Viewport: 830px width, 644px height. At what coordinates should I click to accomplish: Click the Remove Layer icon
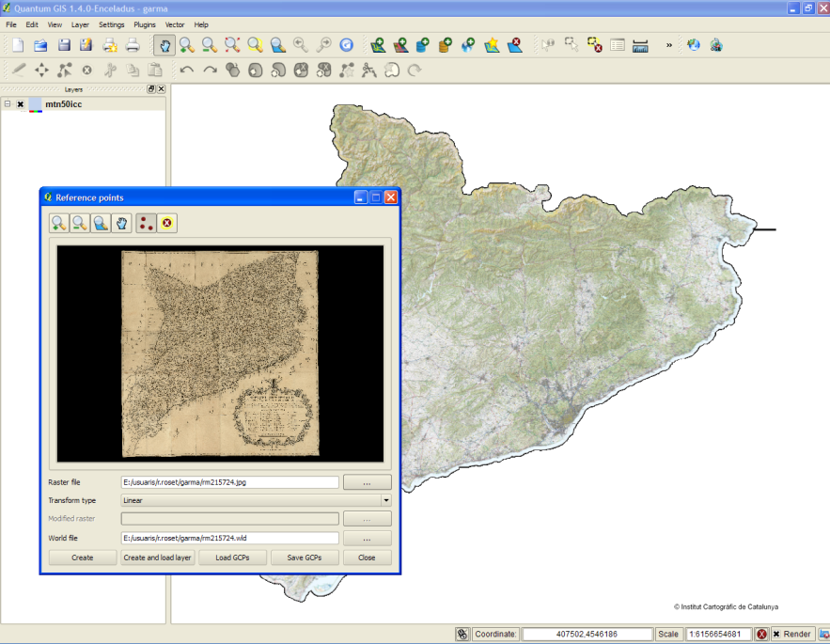point(514,45)
